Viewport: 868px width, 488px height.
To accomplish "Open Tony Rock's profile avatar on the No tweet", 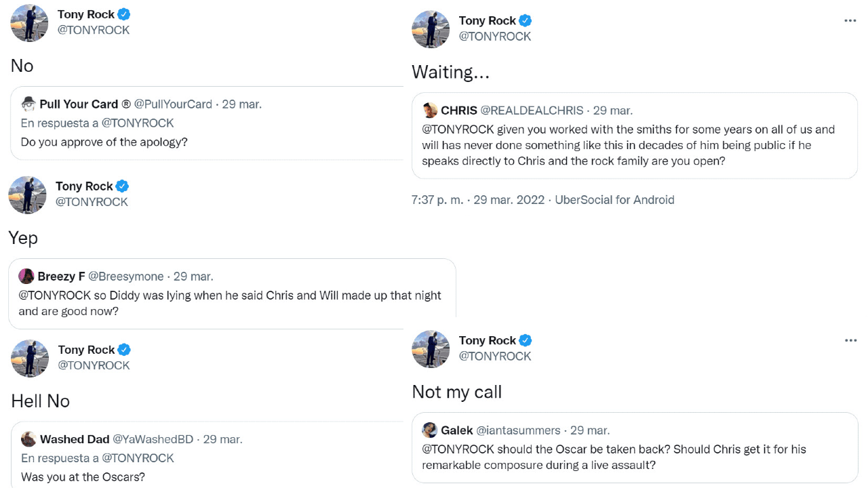I will click(28, 22).
